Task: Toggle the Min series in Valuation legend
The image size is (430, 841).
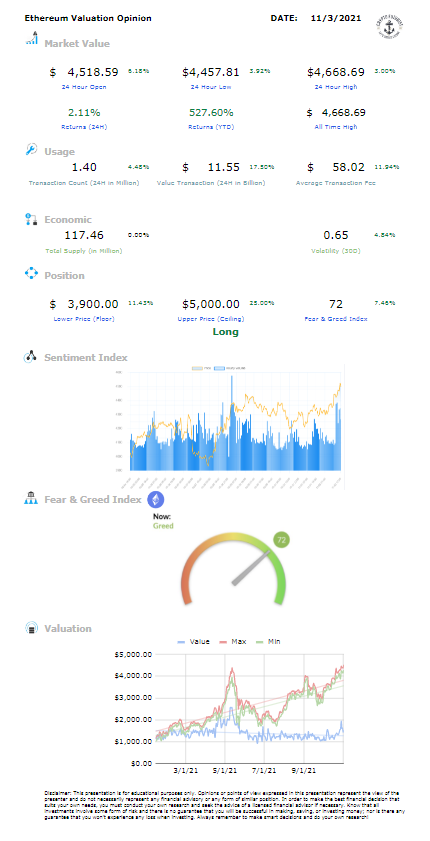Action: (268, 641)
